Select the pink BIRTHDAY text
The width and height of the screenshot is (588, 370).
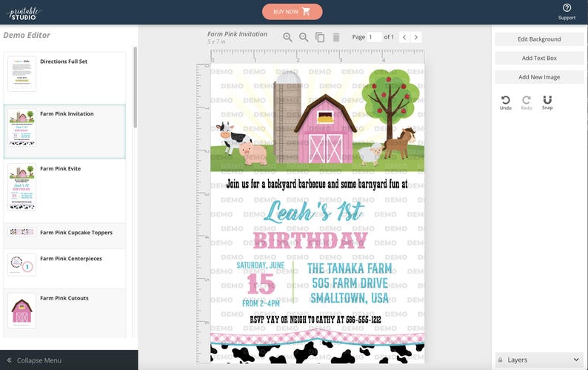(310, 240)
